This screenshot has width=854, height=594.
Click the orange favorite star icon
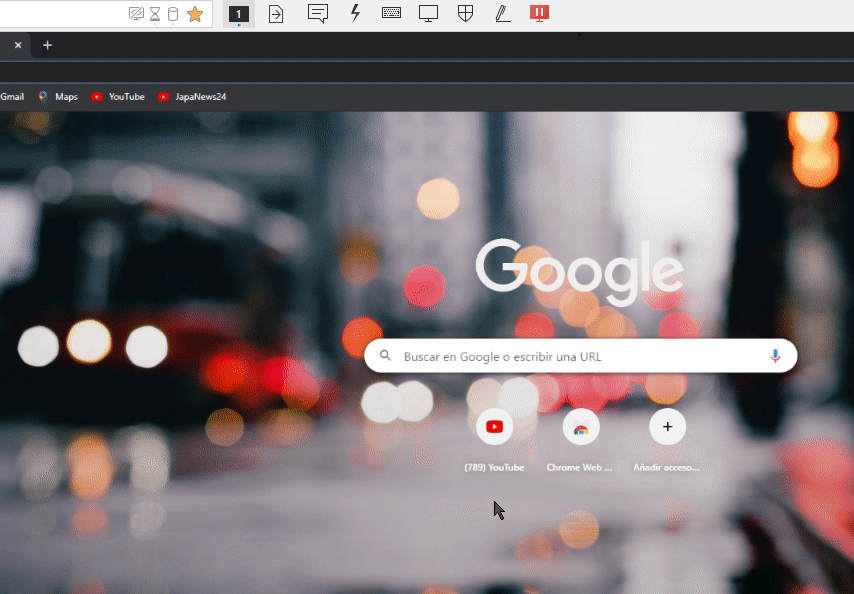(194, 14)
